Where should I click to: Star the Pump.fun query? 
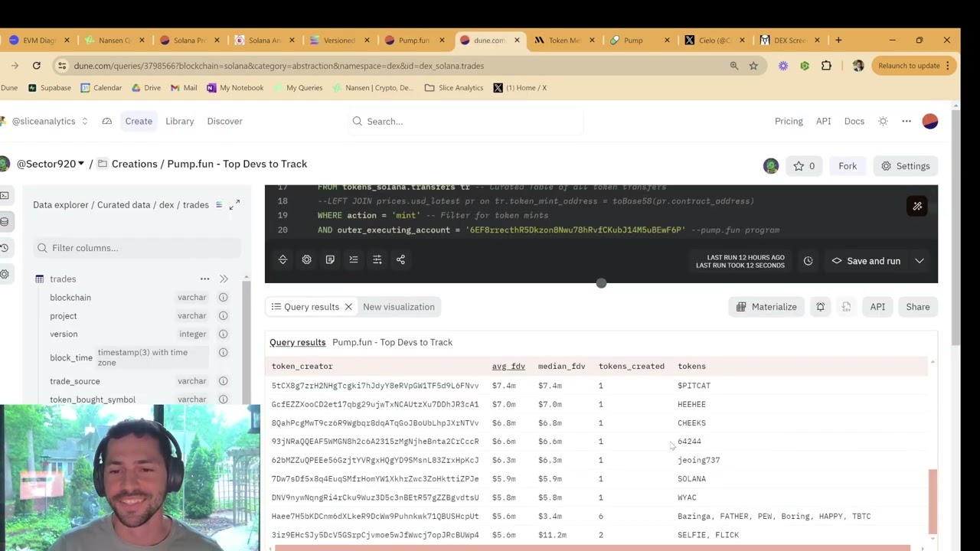(804, 166)
